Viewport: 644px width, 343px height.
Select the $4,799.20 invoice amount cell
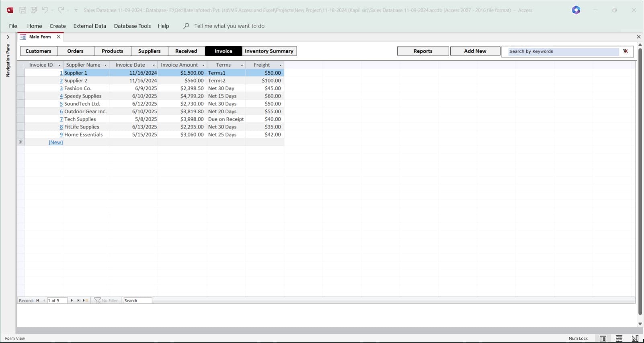point(182,96)
